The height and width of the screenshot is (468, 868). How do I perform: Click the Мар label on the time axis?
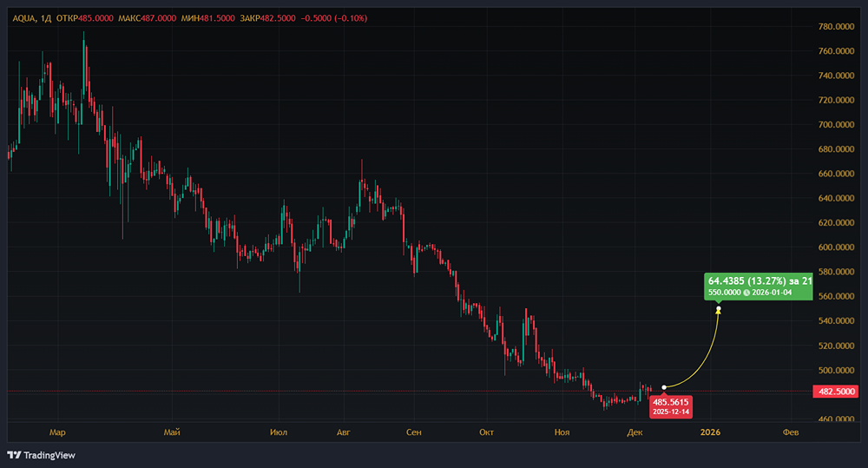pyautogui.click(x=57, y=432)
